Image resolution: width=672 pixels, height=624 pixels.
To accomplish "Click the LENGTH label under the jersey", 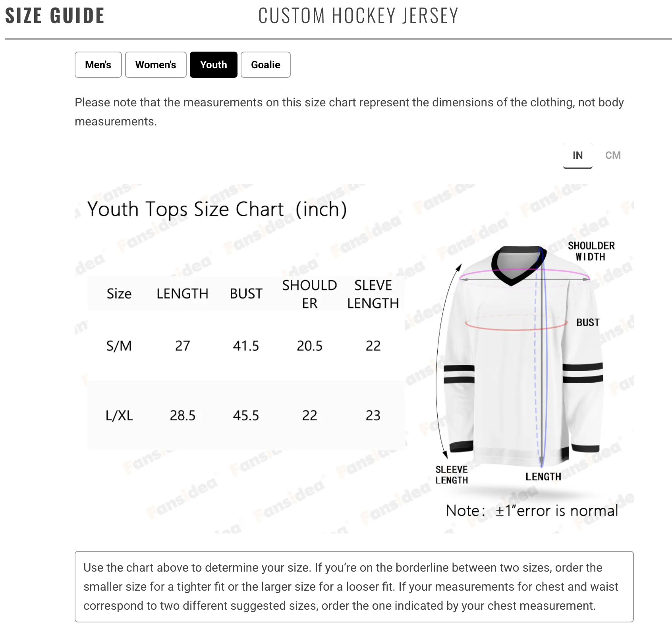I will pos(543,477).
